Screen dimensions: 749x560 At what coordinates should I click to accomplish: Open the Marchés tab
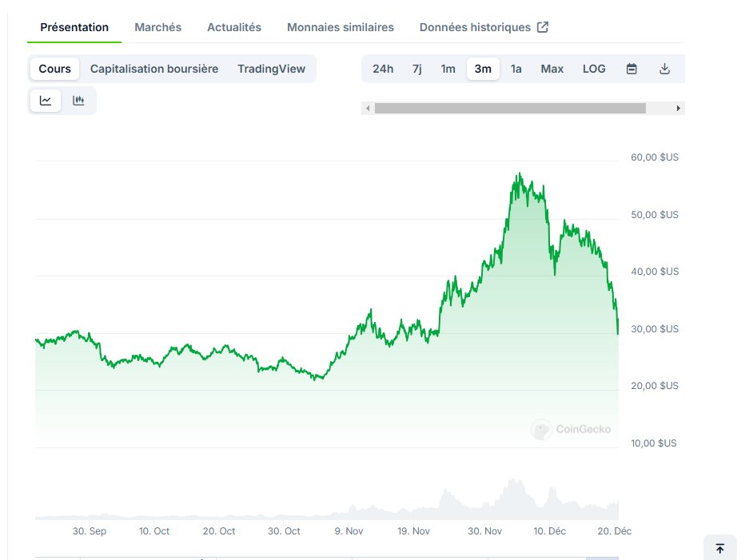[157, 26]
